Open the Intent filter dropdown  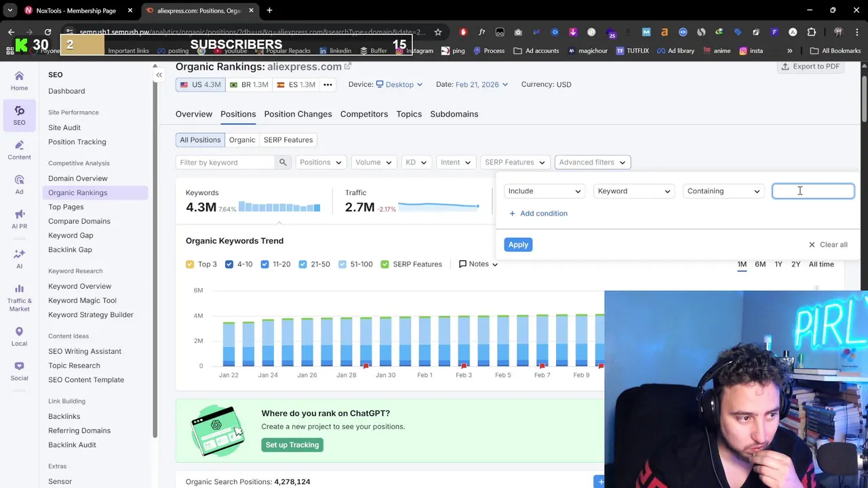tap(456, 162)
